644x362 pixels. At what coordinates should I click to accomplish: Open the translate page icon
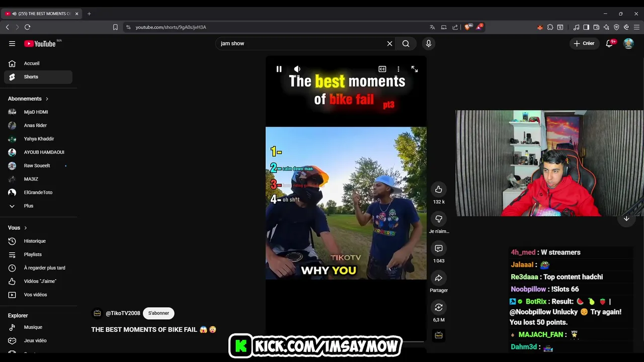coord(432,27)
